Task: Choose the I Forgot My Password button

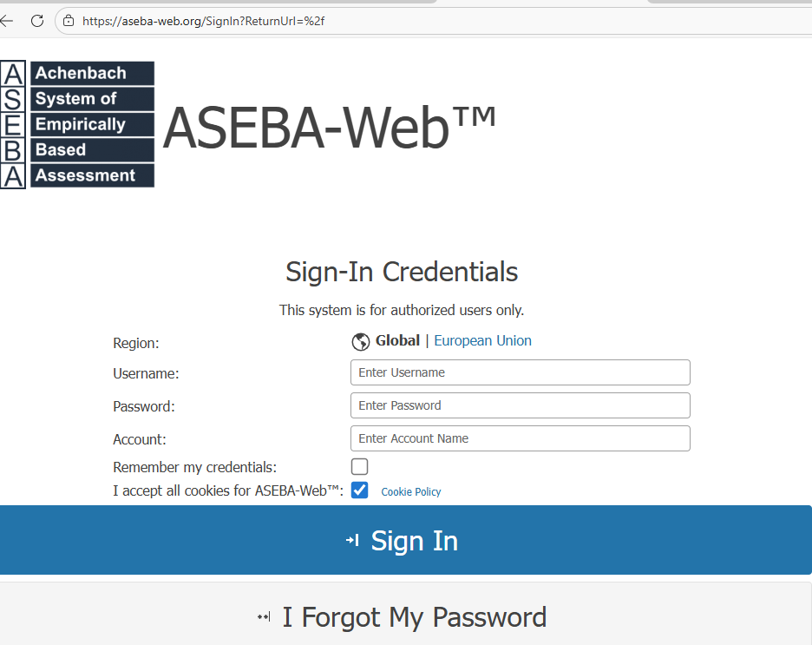Action: point(406,617)
